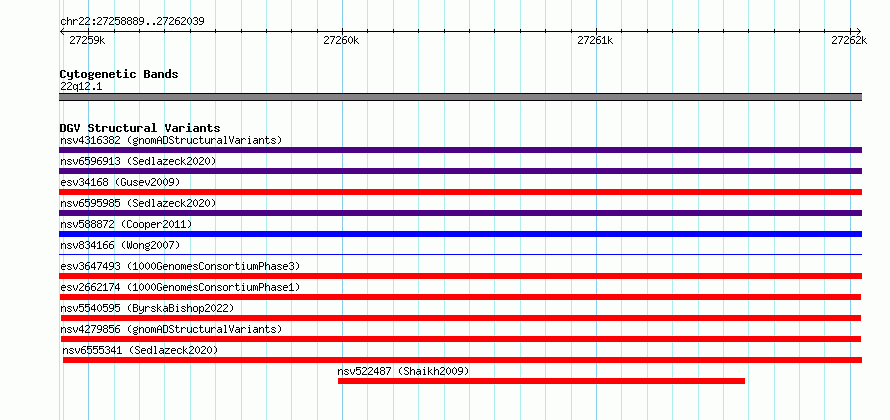This screenshot has height=420, width=890.
Task: Click the thin blue nsv834166 line
Action: (460, 254)
